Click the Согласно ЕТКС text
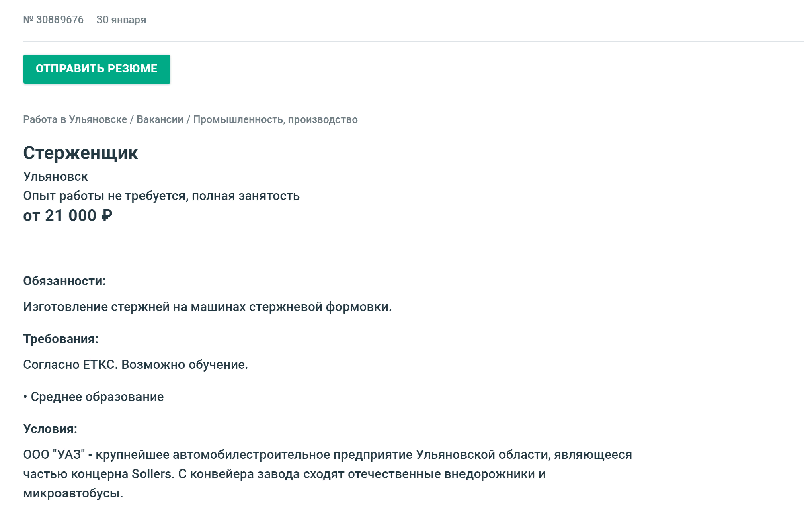The height and width of the screenshot is (532, 804). point(70,364)
